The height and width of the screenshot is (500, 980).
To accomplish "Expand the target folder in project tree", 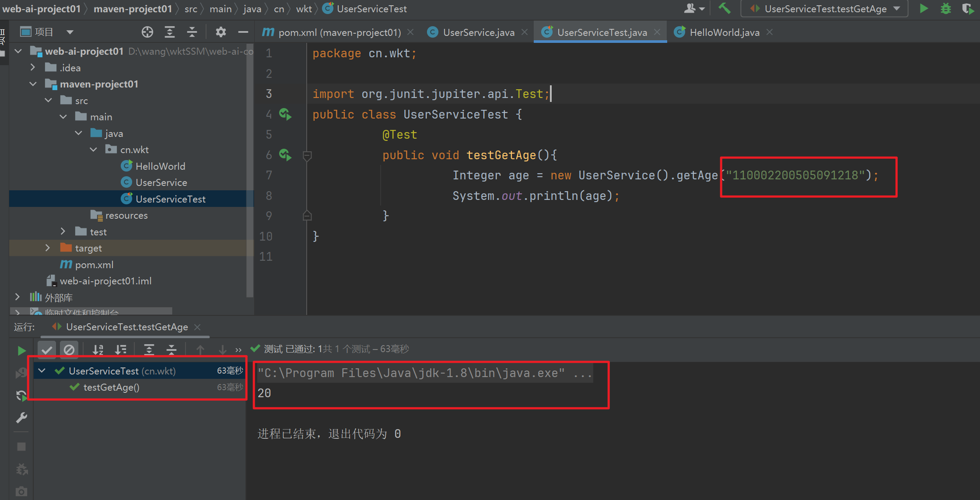I will [48, 248].
